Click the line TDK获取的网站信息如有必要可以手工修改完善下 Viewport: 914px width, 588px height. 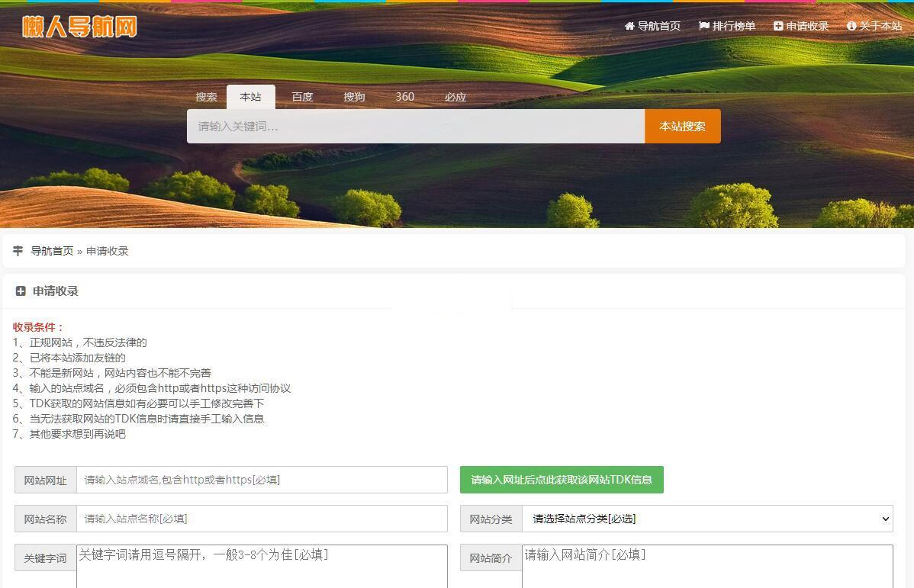pyautogui.click(x=138, y=403)
